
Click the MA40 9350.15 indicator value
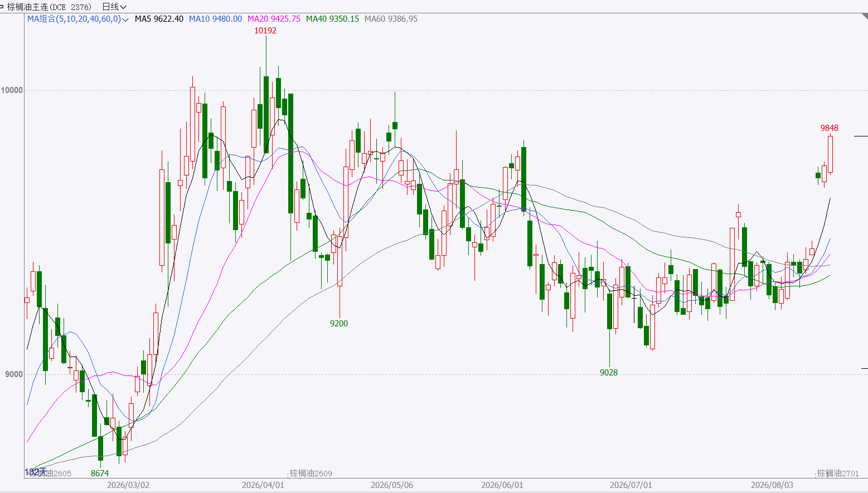coord(332,19)
